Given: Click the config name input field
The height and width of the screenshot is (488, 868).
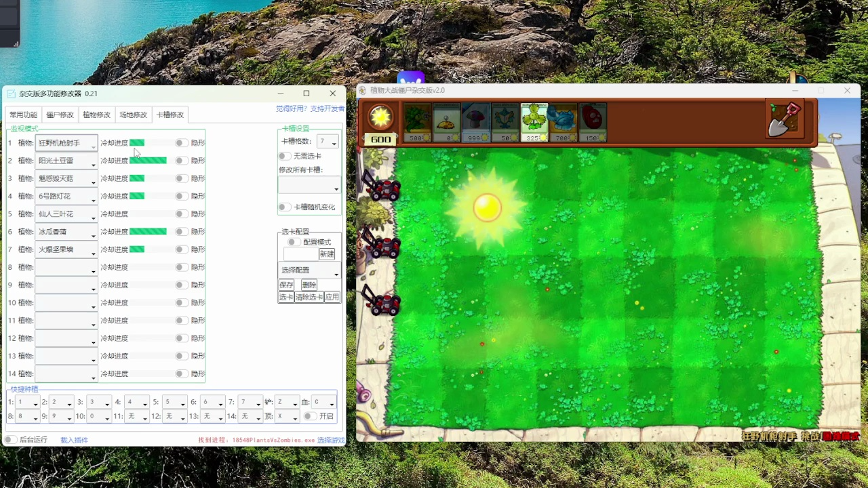Looking at the screenshot, I should (300, 254).
